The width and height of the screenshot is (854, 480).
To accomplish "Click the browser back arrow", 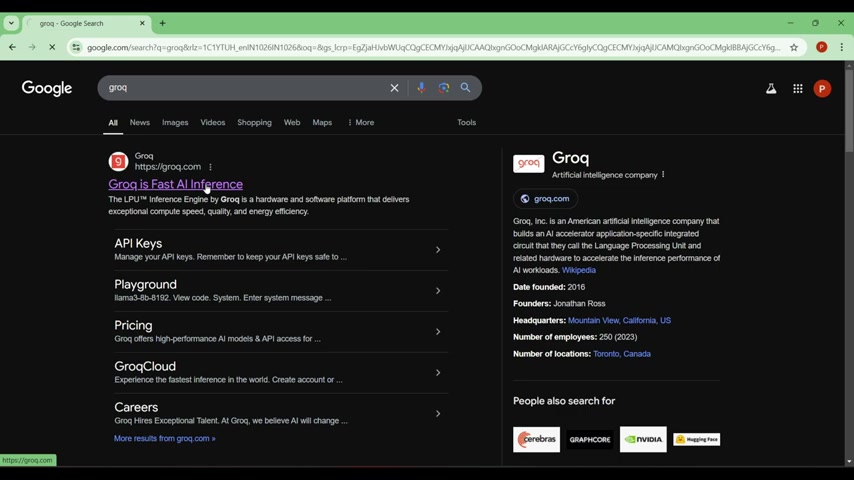I will [12, 47].
